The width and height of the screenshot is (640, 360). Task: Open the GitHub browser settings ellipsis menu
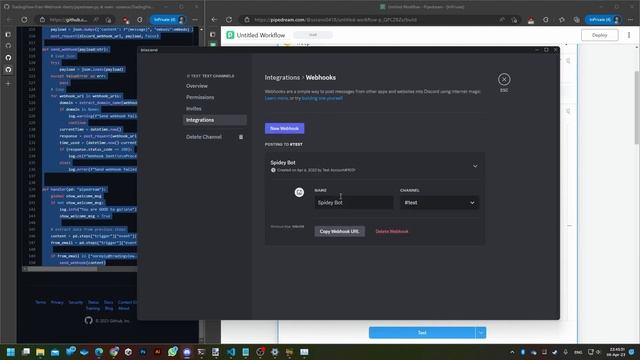point(195,20)
